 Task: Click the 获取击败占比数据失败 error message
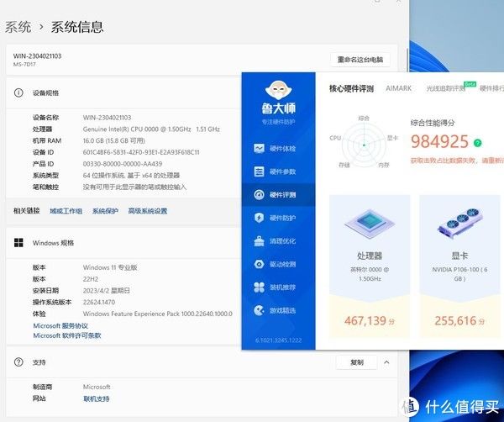(x=457, y=161)
